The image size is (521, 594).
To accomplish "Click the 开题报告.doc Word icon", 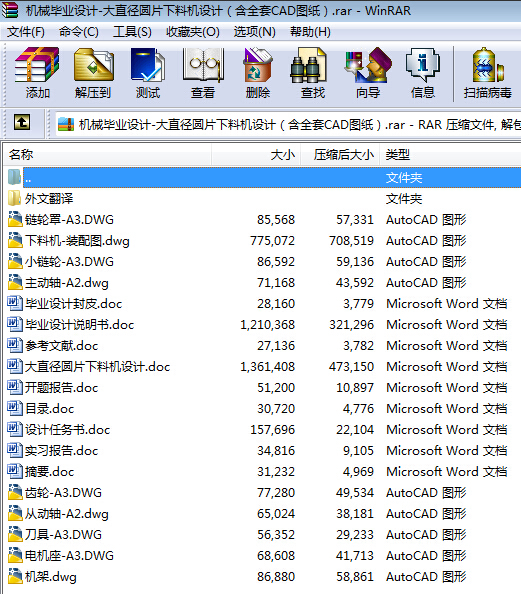I will (x=15, y=387).
